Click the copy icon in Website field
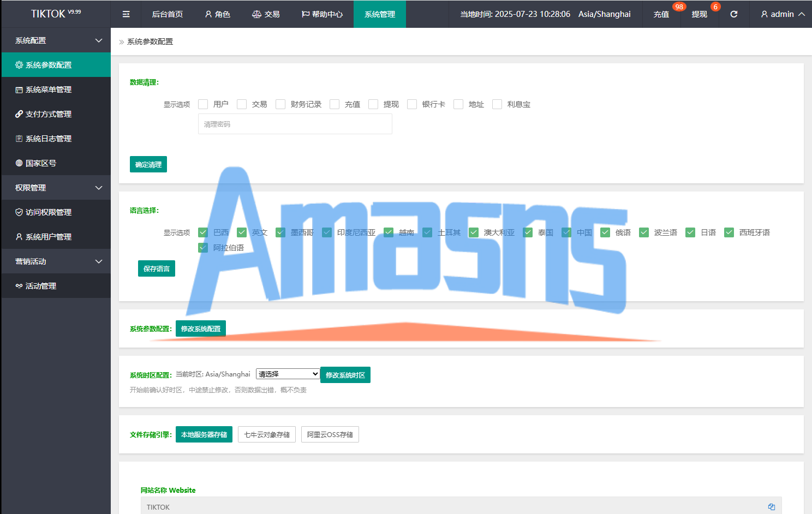 coord(771,507)
